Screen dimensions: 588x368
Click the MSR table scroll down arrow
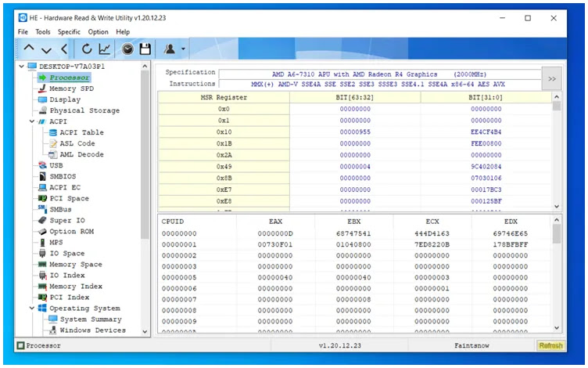click(x=557, y=206)
